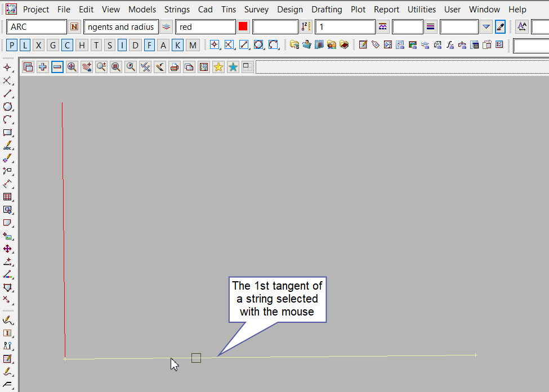Toggle the L snap button
The image size is (549, 392).
(x=25, y=46)
